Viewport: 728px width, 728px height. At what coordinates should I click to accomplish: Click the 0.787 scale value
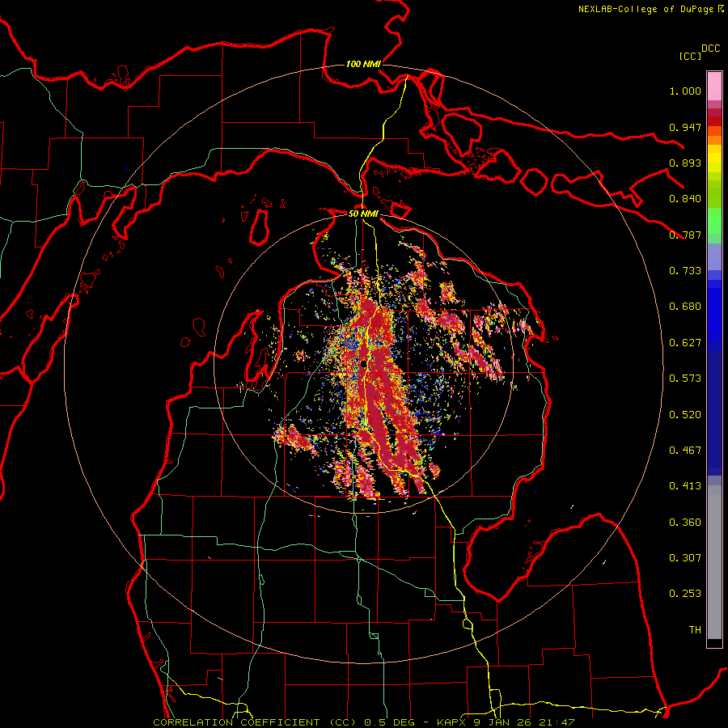[685, 235]
